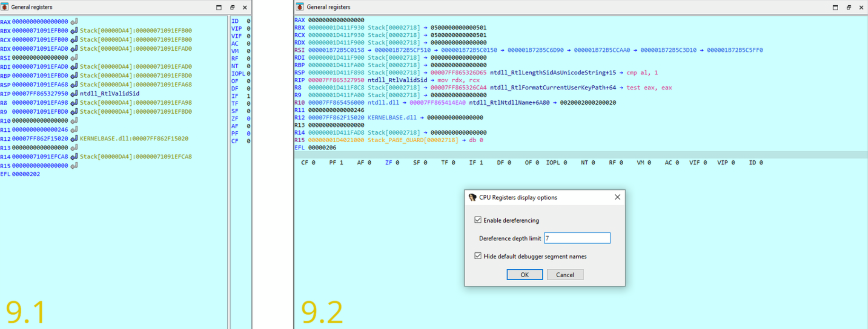868x329 pixels.
Task: Click the IF flag value in left flags column
Action: (x=248, y=96)
